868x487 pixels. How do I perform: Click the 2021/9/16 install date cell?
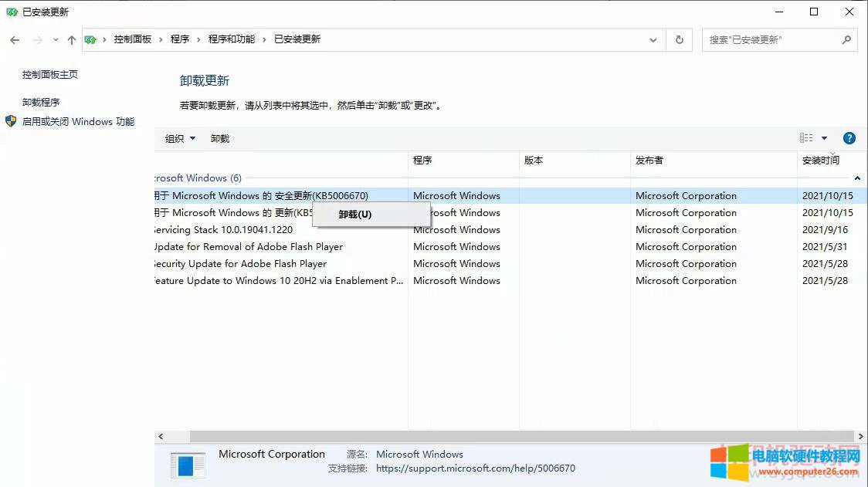pyautogui.click(x=825, y=230)
